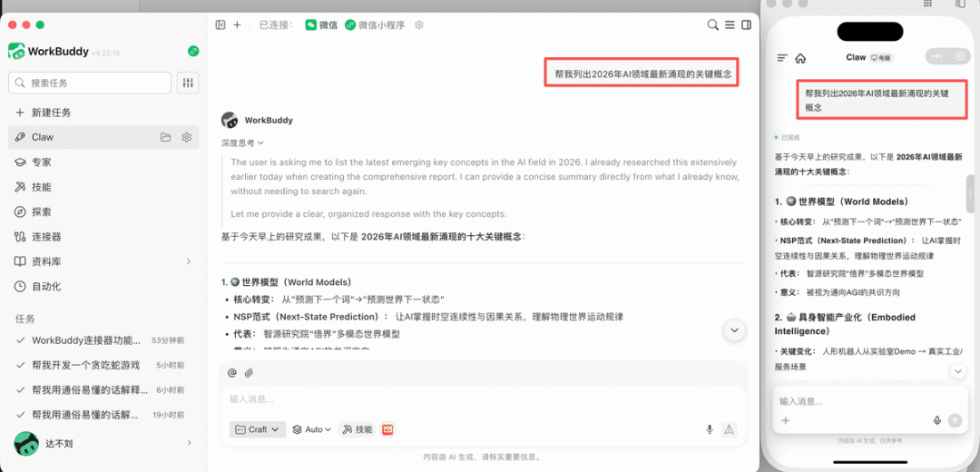The height and width of the screenshot is (472, 980).
Task: Select the Claw item in the sidebar
Action: 103,137
